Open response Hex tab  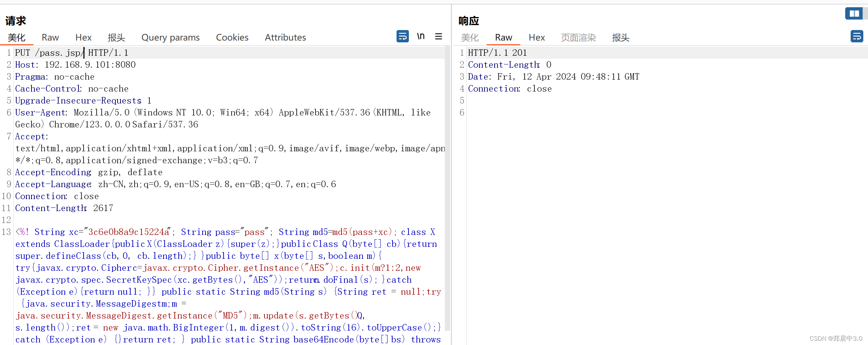pyautogui.click(x=537, y=37)
